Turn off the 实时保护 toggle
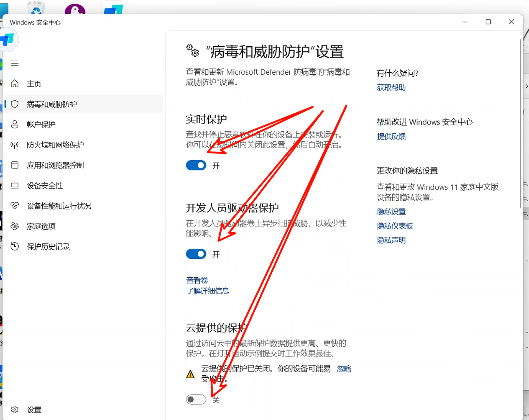The width and height of the screenshot is (529, 420). pos(196,165)
